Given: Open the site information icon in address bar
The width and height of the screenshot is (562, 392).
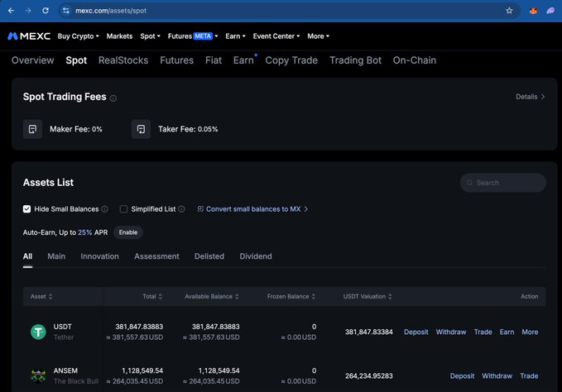Looking at the screenshot, I should pyautogui.click(x=66, y=11).
